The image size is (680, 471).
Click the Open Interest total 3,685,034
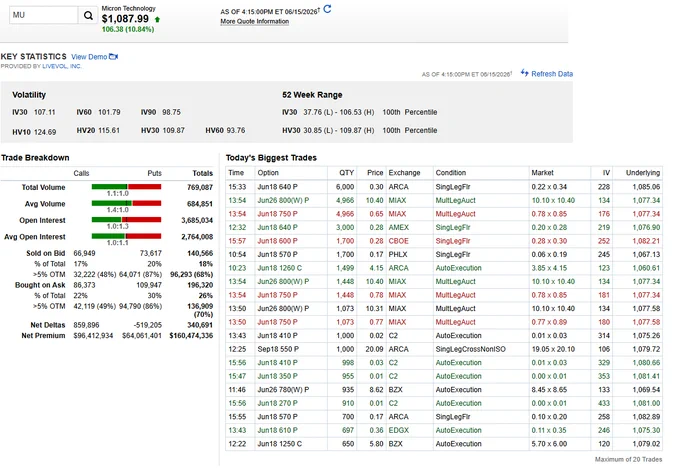(x=197, y=220)
